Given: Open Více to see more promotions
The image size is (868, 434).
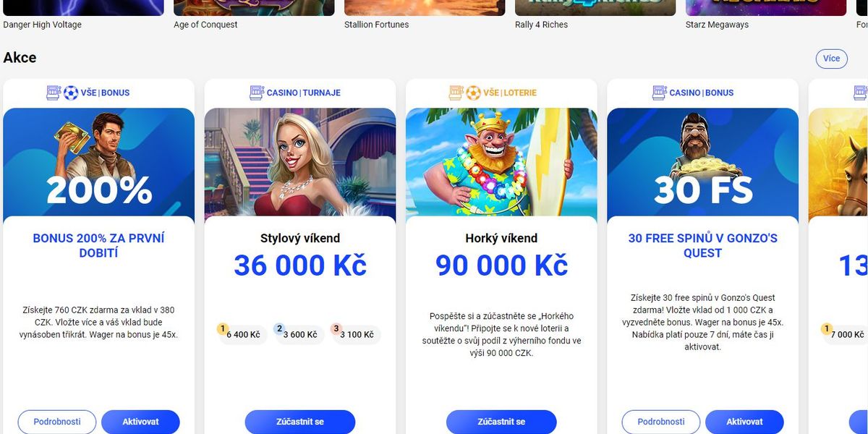Looking at the screenshot, I should [x=831, y=59].
